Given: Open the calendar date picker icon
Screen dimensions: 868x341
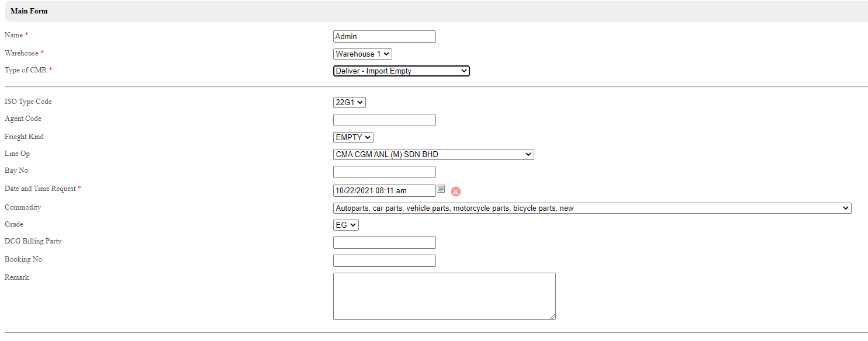Looking at the screenshot, I should pyautogui.click(x=441, y=189).
